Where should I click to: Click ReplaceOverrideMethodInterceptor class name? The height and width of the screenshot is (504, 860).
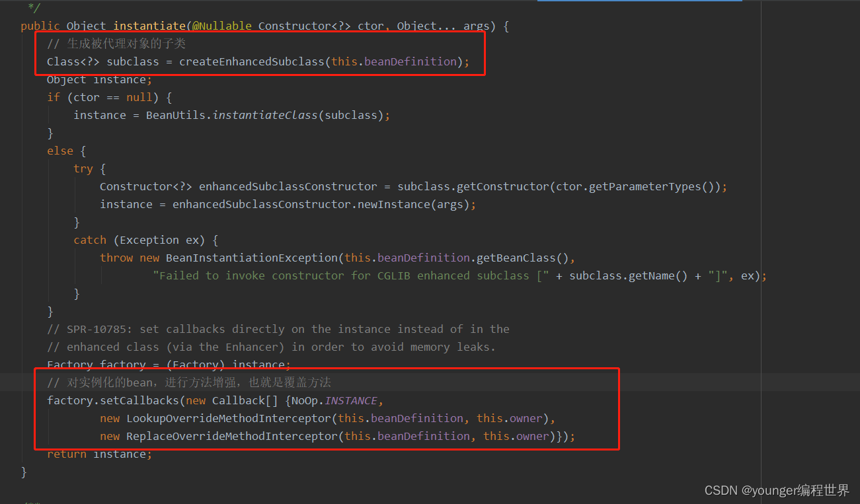click(232, 436)
